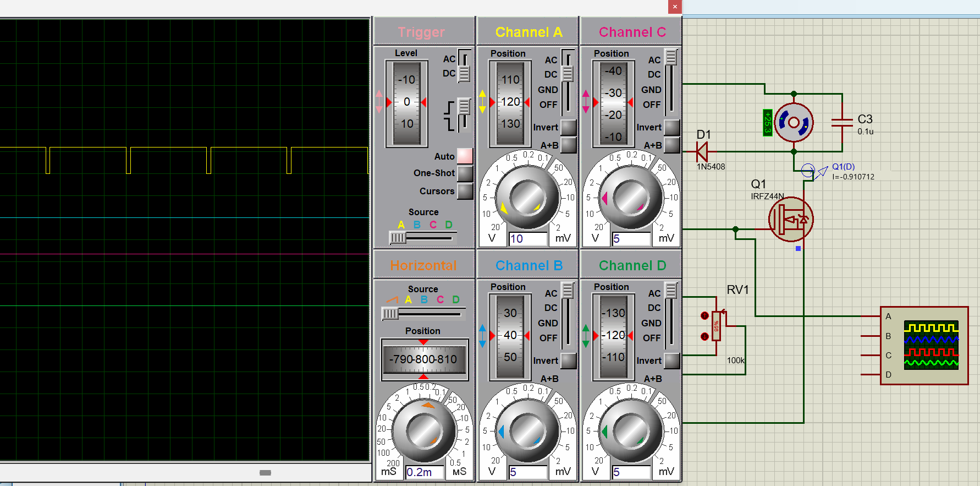Toggle the Trigger Auto button

pyautogui.click(x=465, y=156)
